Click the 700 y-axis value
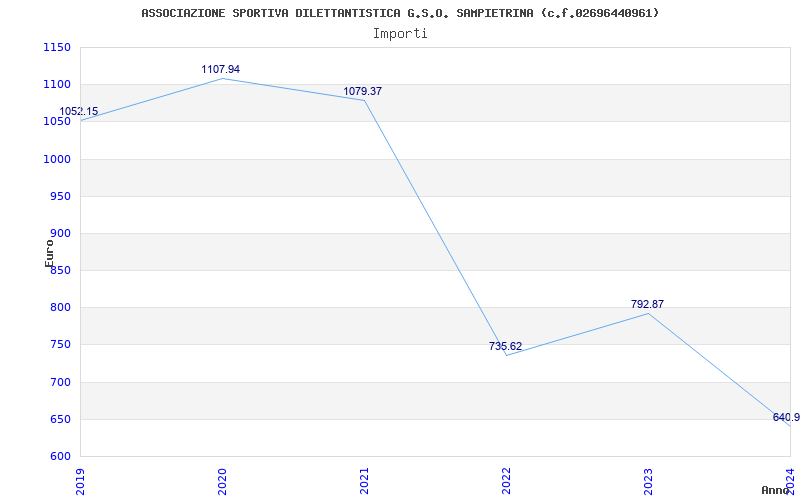This screenshot has height=500, width=800. pyautogui.click(x=60, y=382)
